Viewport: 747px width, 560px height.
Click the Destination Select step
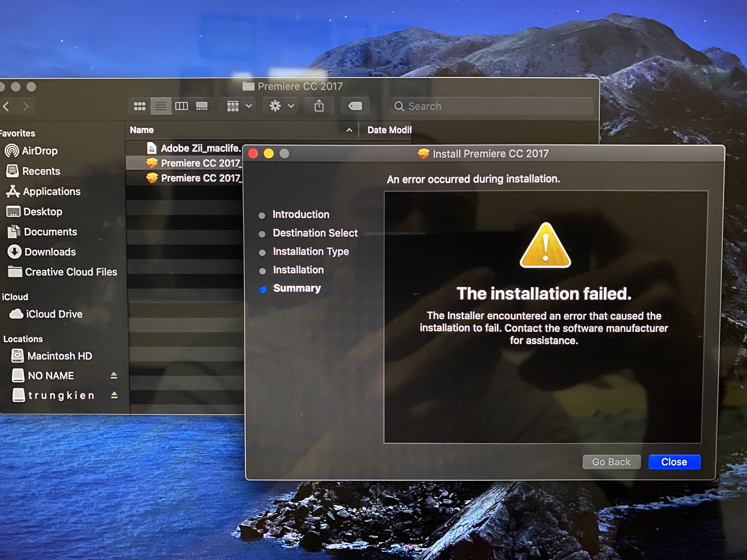[315, 233]
